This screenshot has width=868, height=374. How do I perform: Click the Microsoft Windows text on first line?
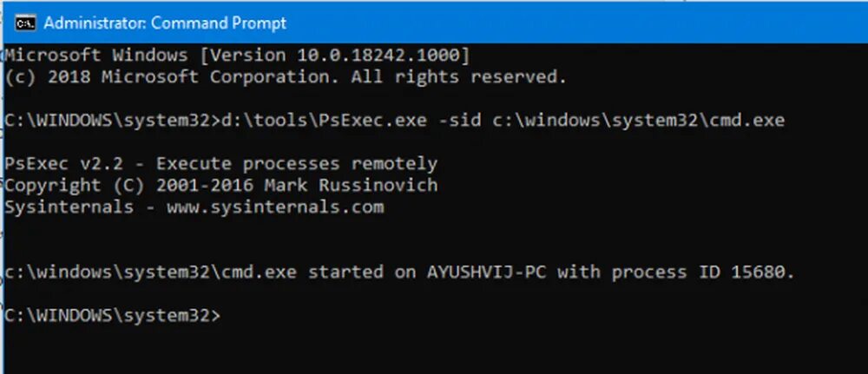(96, 56)
